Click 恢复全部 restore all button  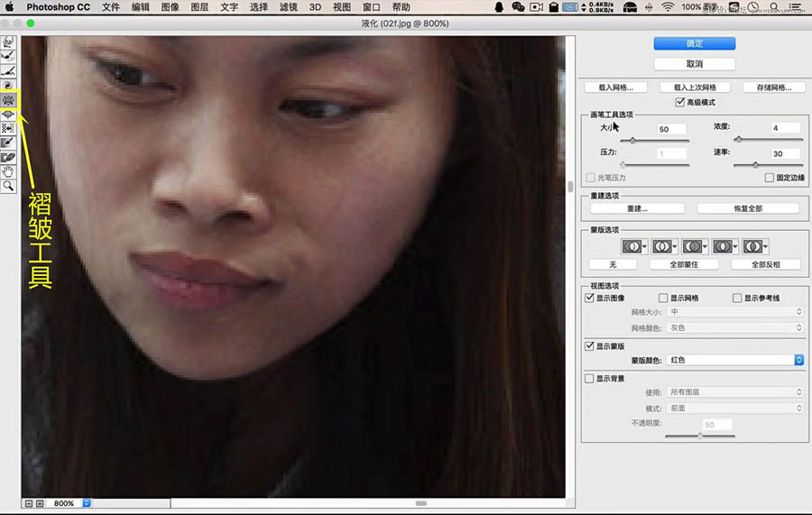pyautogui.click(x=748, y=208)
